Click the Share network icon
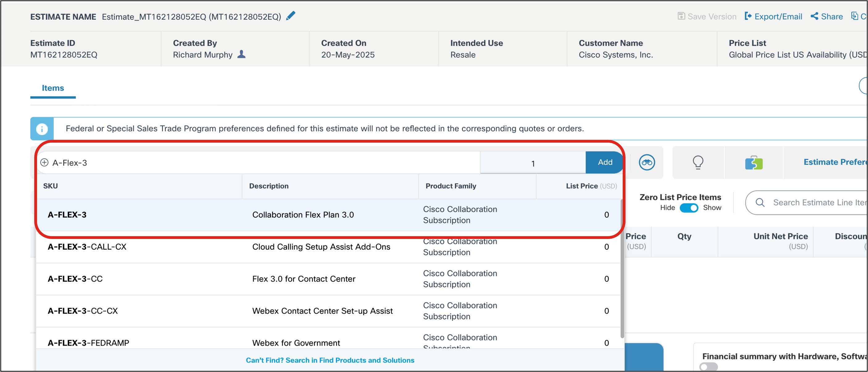The height and width of the screenshot is (372, 868). [814, 16]
